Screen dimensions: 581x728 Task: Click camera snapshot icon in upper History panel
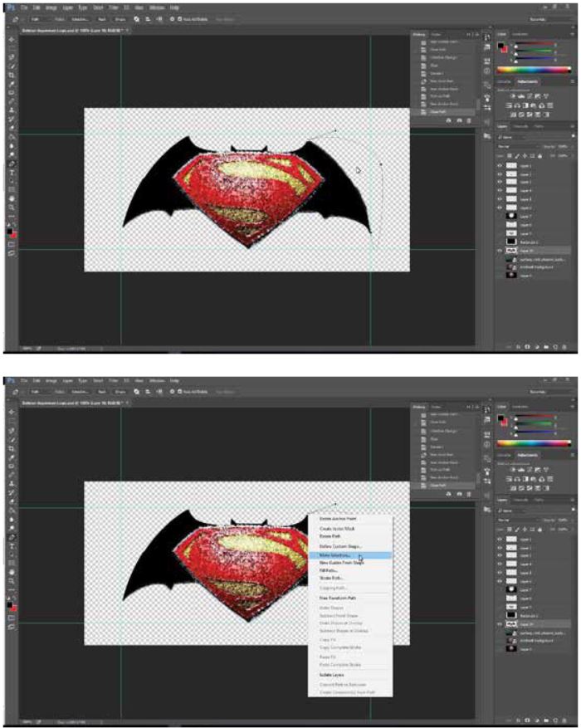(x=460, y=120)
